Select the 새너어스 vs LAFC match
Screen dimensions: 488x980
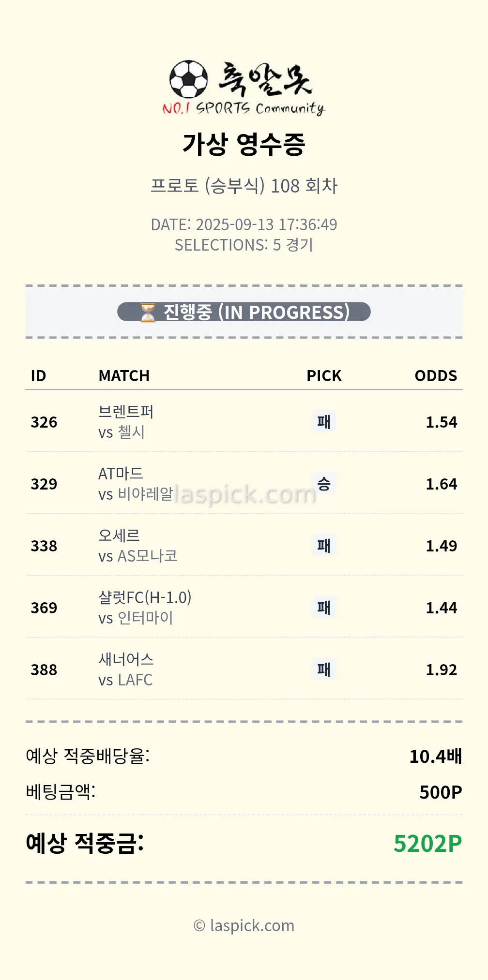coord(126,669)
